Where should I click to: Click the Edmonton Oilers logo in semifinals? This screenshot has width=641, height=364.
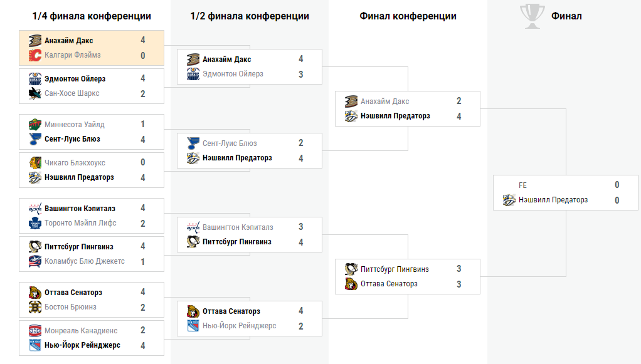point(193,74)
